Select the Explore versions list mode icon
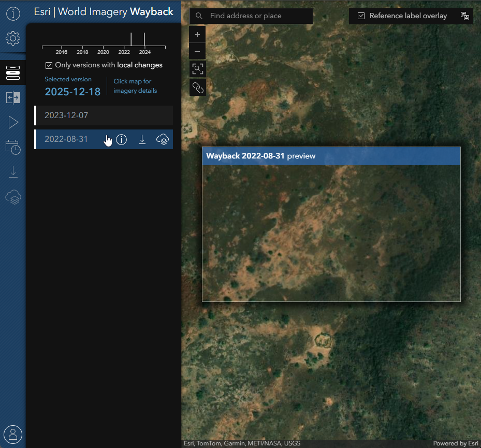The image size is (481, 448). [x=13, y=73]
